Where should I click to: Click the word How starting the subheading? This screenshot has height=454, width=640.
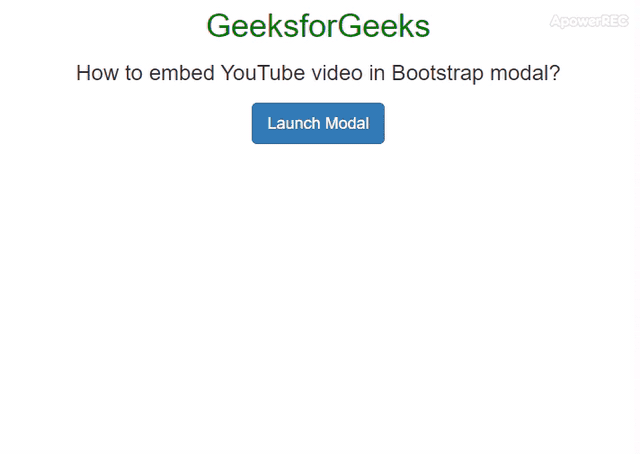click(97, 73)
